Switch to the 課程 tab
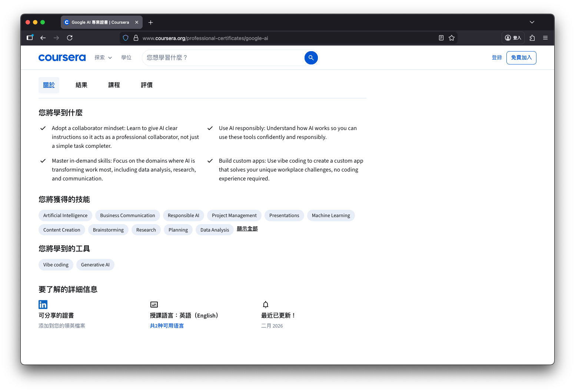This screenshot has height=392, width=575. pos(114,85)
